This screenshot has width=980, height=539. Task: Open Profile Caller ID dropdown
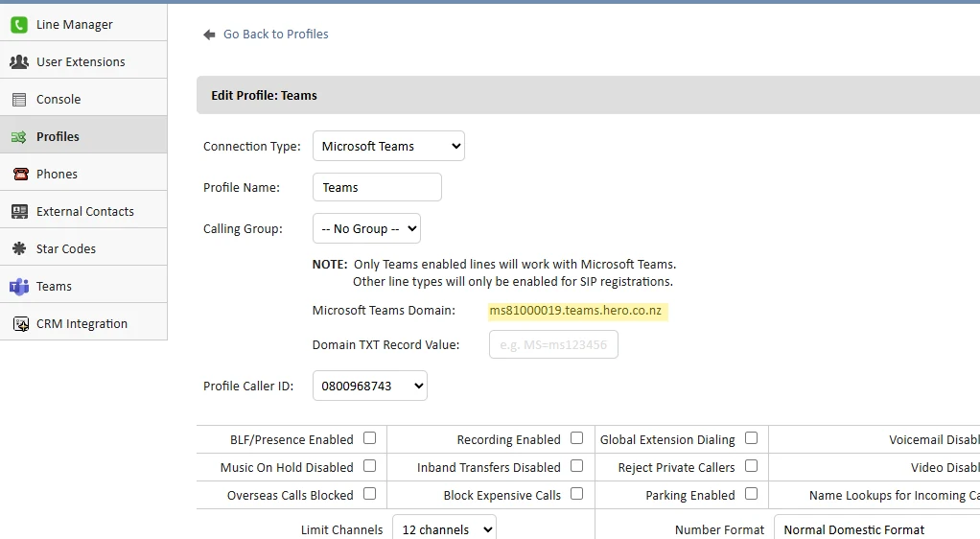pyautogui.click(x=370, y=386)
